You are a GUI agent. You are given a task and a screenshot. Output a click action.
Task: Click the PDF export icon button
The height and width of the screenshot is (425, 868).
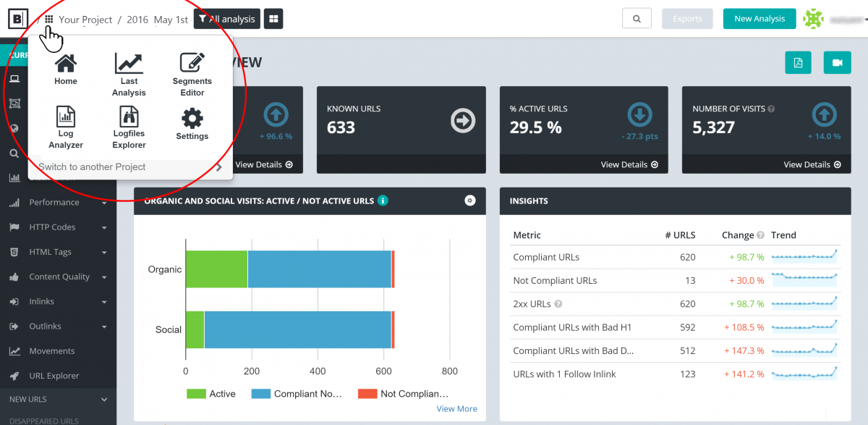[799, 63]
